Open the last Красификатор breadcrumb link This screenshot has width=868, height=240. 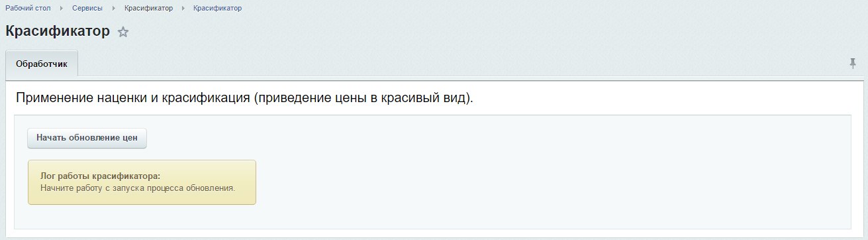pyautogui.click(x=217, y=9)
